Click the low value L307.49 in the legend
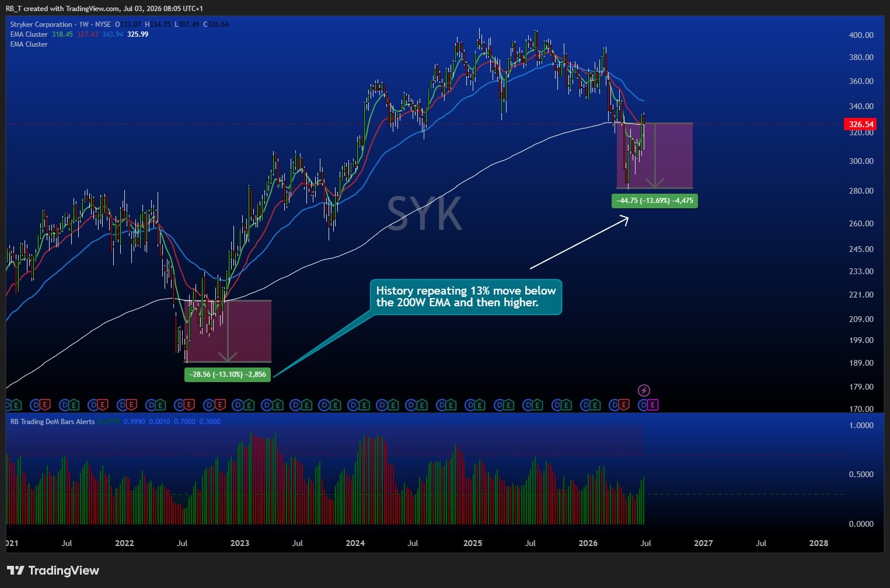This screenshot has height=588, width=890. point(187,24)
